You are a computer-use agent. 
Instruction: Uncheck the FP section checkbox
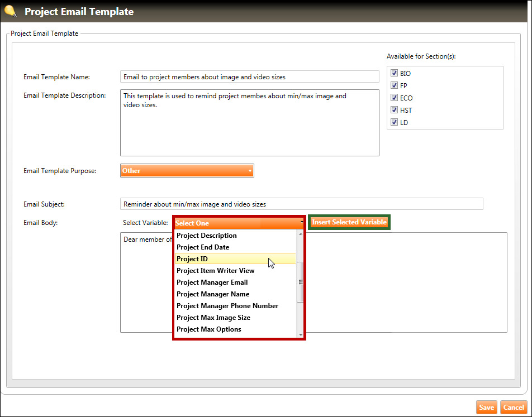[395, 85]
